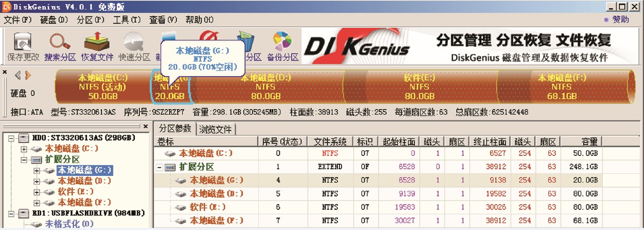
Task: Open the 硬盘(D) menu
Action: 54,20
